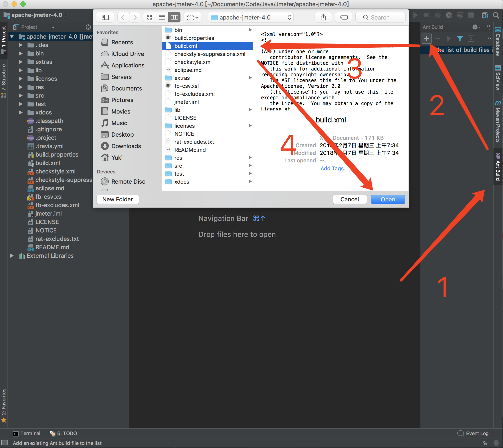Click the Search field in file dialog

coord(380,17)
